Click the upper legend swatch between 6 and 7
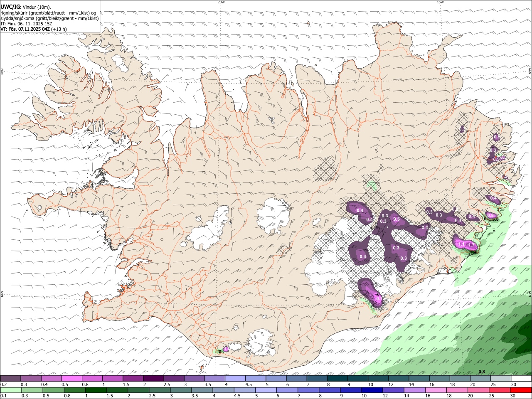Viewport: 532px width, 399px height. point(296,378)
